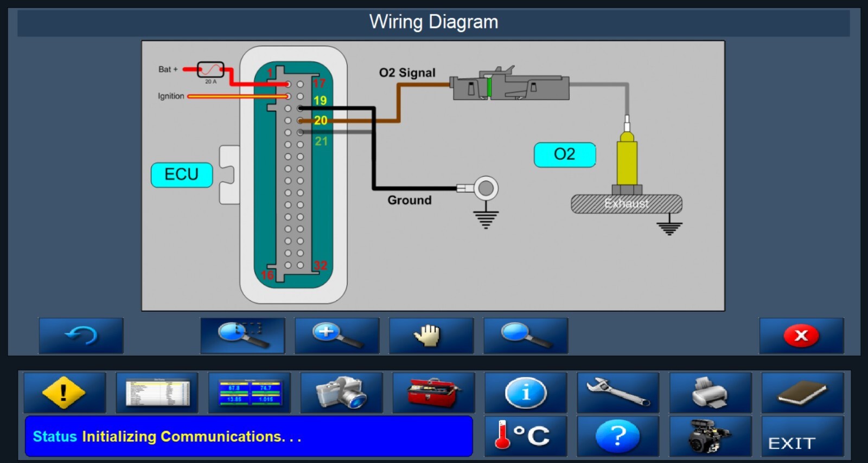
Task: Open the brown book manual icon
Action: pyautogui.click(x=802, y=393)
